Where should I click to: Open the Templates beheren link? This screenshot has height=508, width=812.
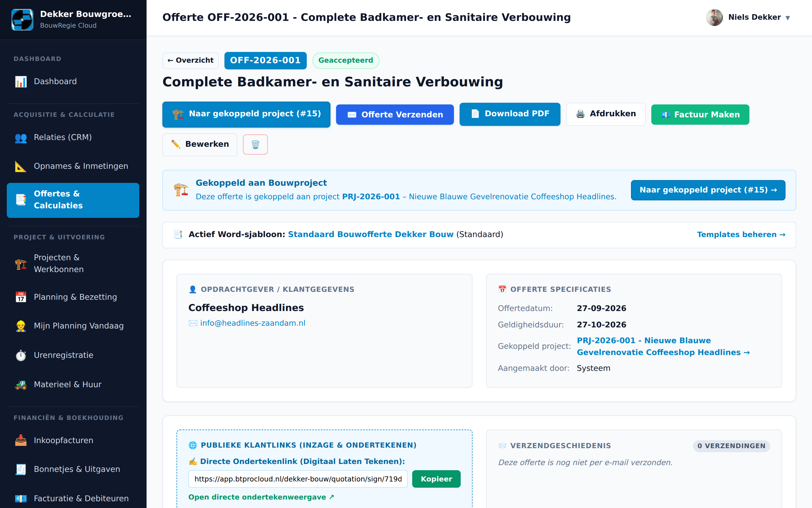click(x=741, y=235)
